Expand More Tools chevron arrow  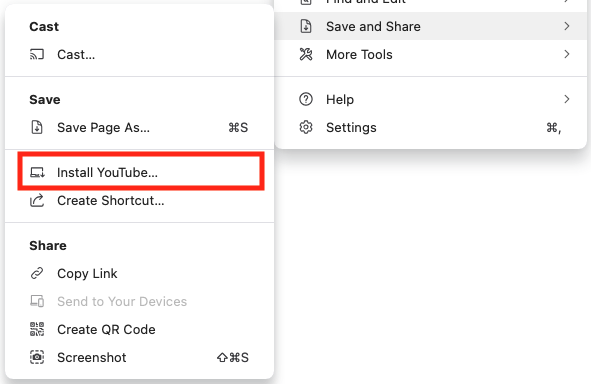(567, 54)
